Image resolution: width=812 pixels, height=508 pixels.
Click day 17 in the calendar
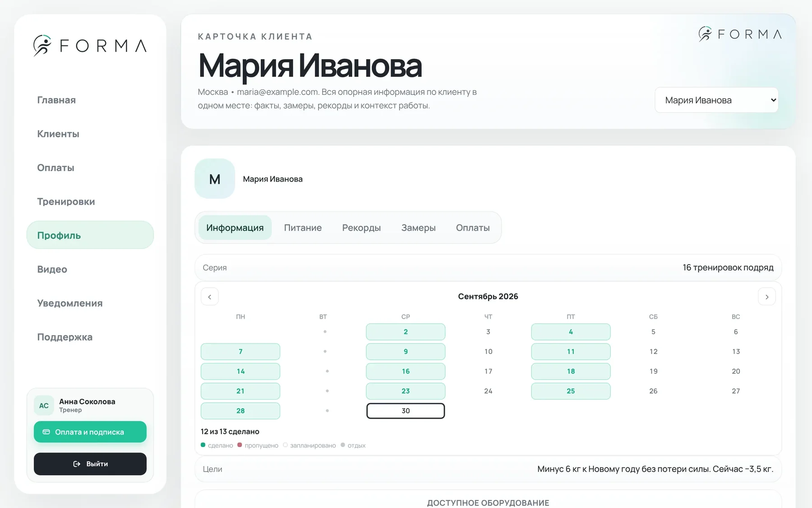tap(488, 371)
